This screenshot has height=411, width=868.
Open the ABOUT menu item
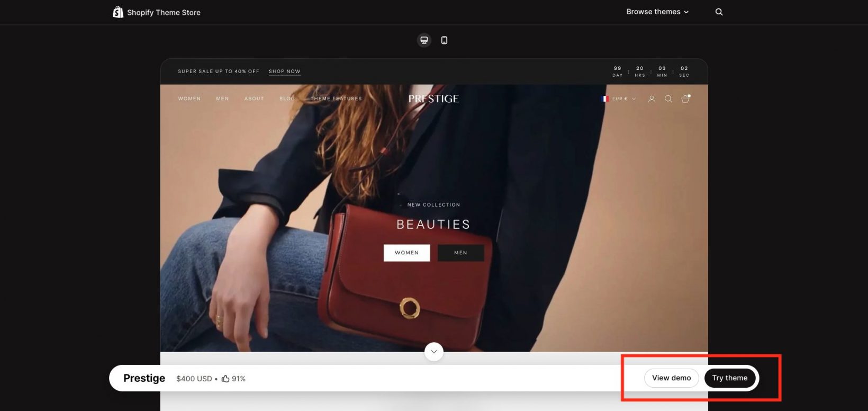(254, 99)
